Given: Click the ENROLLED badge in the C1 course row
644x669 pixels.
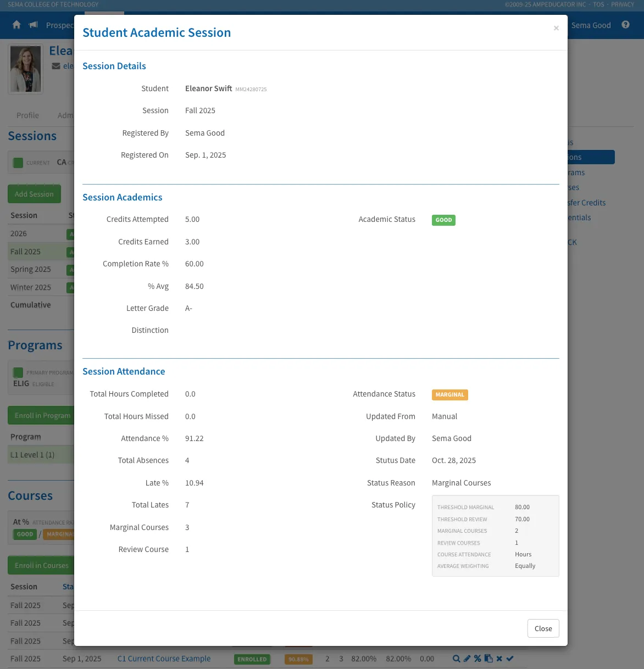Looking at the screenshot, I should click(x=252, y=659).
